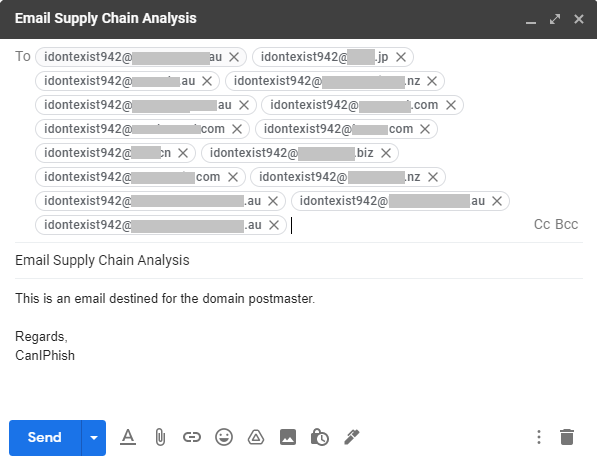The image size is (597, 463).
Task: Click into the message body text
Action: (x=165, y=299)
